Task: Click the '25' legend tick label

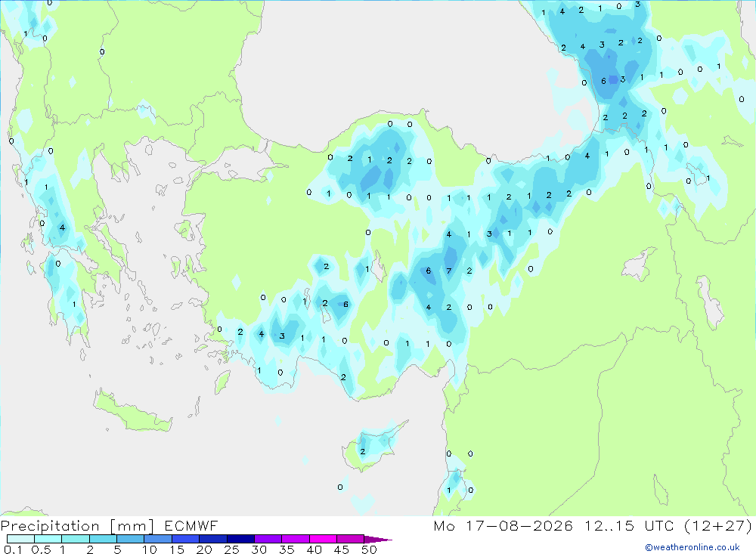Action: tap(231, 549)
